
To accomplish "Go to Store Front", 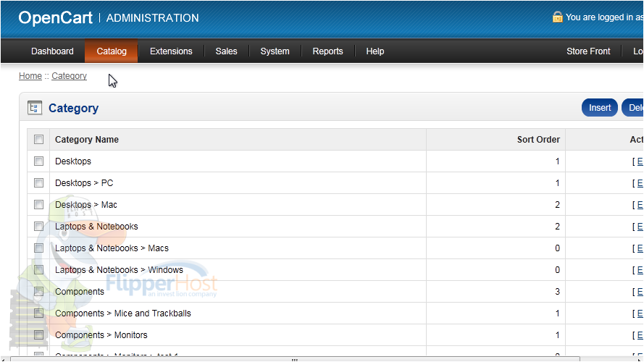I will point(588,51).
